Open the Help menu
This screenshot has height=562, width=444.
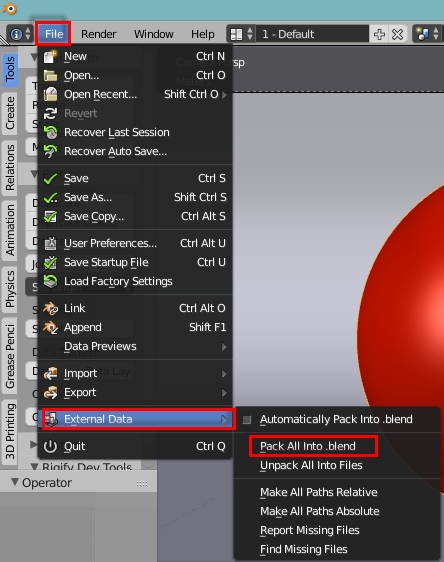pos(203,34)
